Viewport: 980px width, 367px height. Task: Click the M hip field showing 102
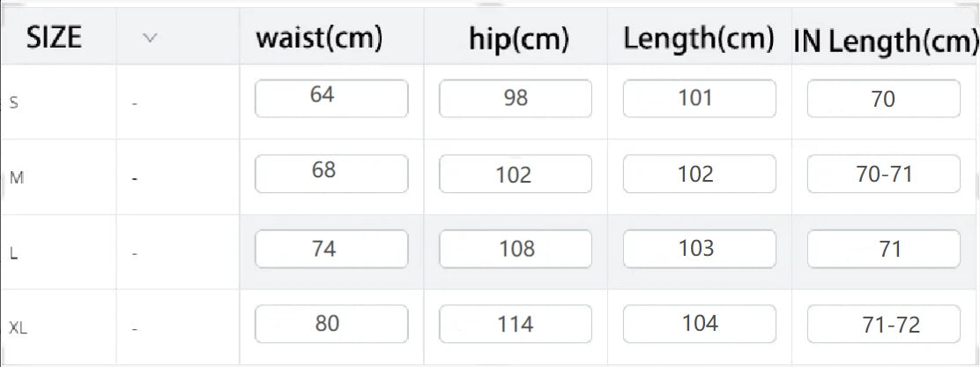coord(515,173)
